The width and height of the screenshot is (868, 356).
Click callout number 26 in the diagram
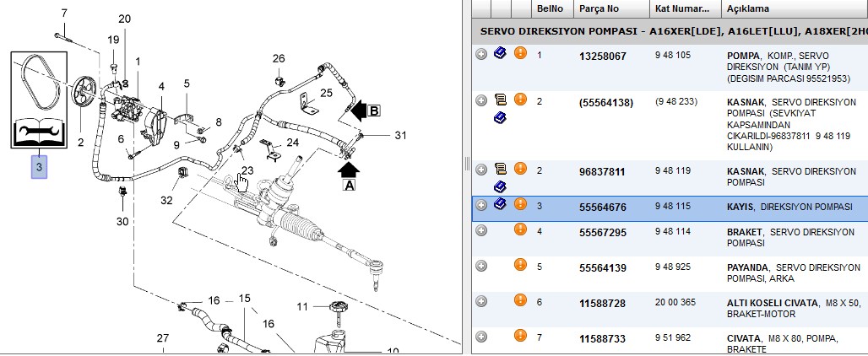point(279,58)
